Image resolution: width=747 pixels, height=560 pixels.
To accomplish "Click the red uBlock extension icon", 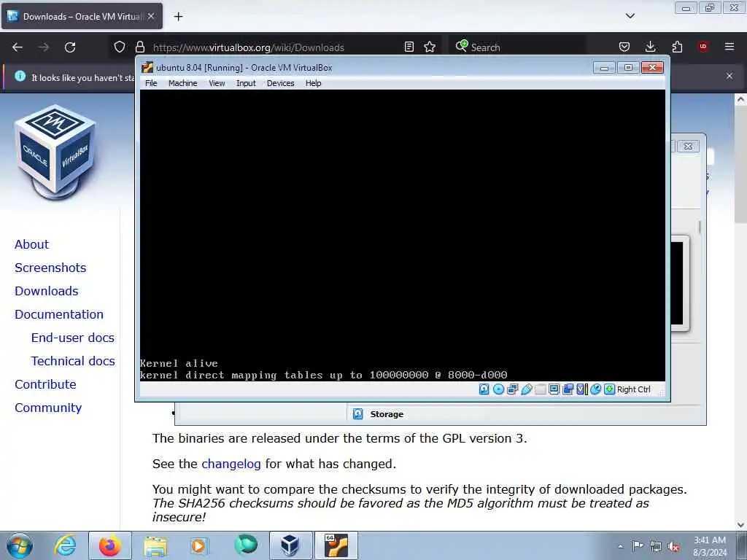I will pyautogui.click(x=703, y=47).
